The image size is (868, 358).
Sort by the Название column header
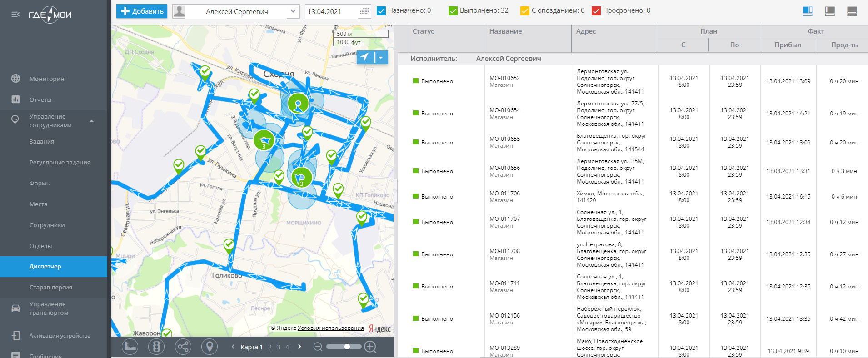[528, 38]
